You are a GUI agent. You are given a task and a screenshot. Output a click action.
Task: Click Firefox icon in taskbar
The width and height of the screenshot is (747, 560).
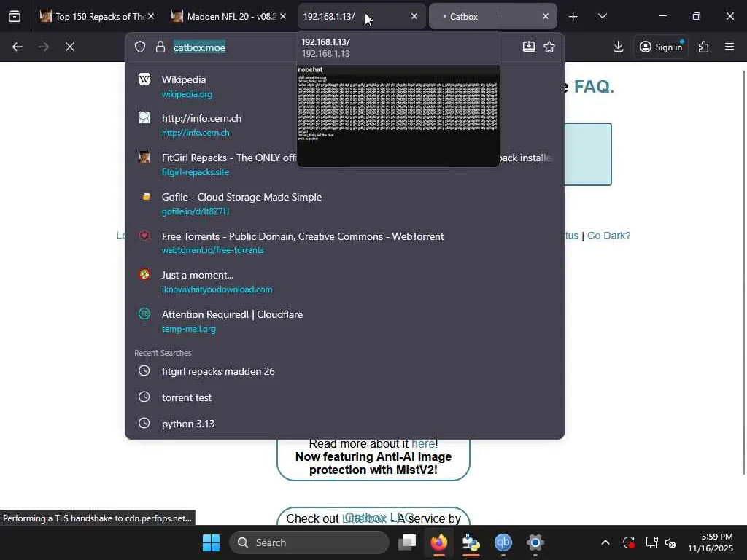coord(438,542)
